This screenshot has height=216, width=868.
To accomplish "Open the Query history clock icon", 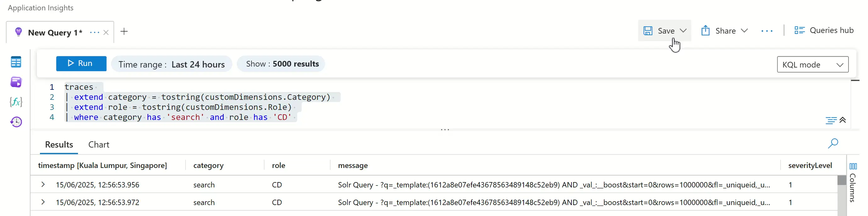I will click(16, 122).
